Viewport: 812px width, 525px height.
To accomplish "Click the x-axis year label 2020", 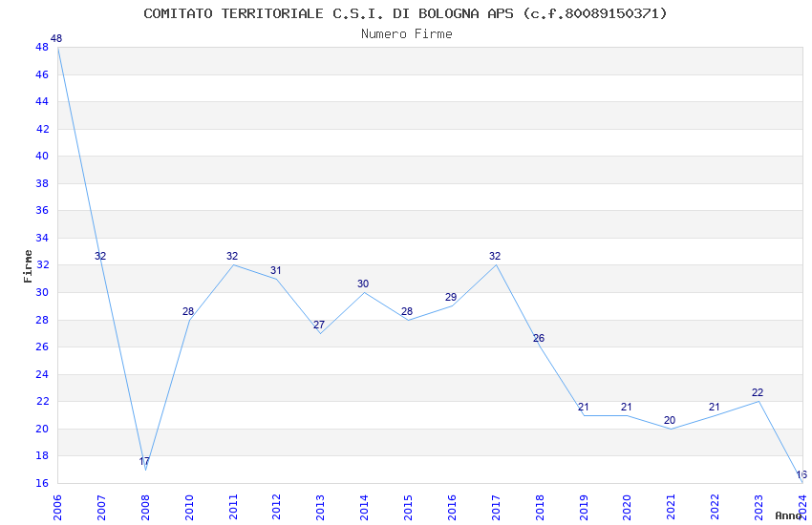I will coord(627,508).
